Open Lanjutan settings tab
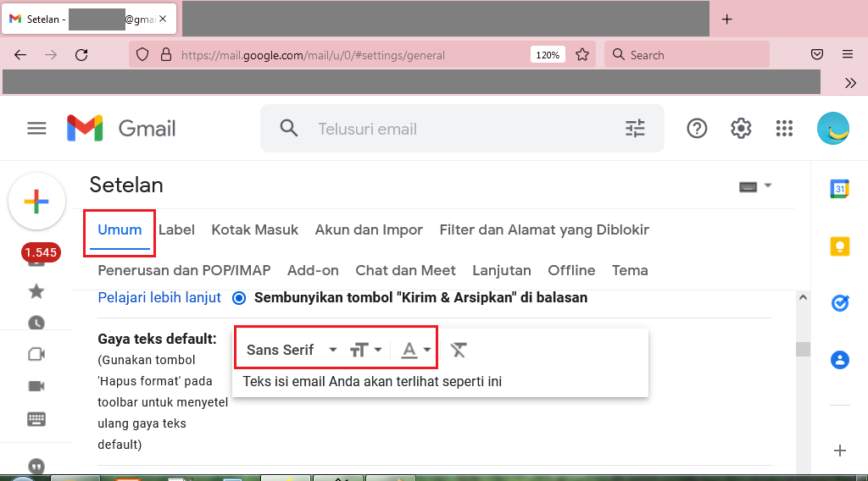Screen dimensions: 868x481 click(x=502, y=270)
